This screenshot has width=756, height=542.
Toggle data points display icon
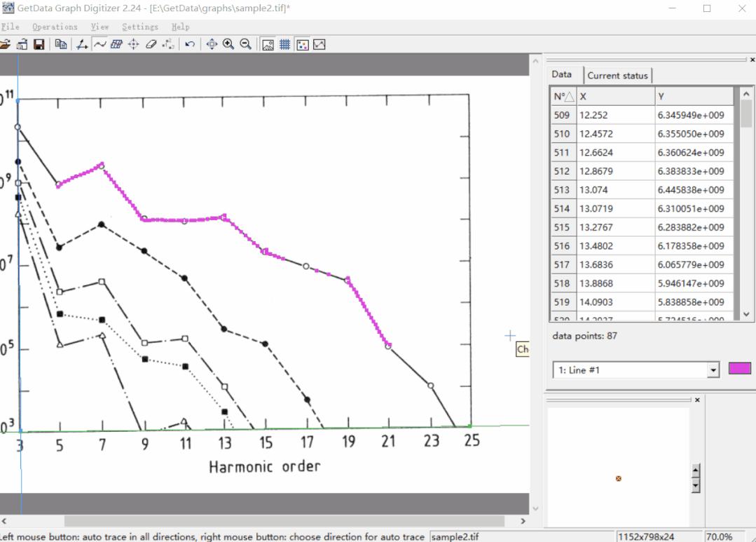[x=302, y=44]
